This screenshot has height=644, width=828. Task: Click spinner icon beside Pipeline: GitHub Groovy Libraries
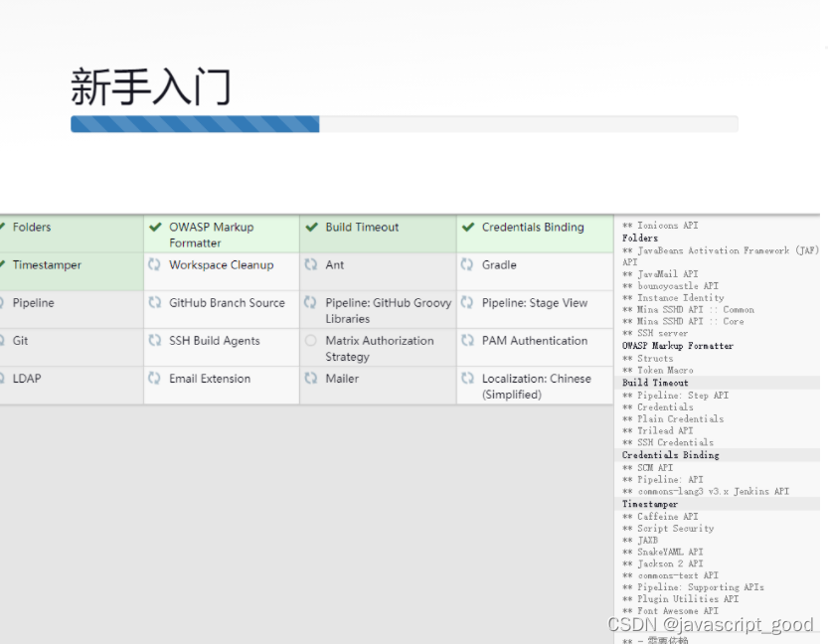(311, 302)
